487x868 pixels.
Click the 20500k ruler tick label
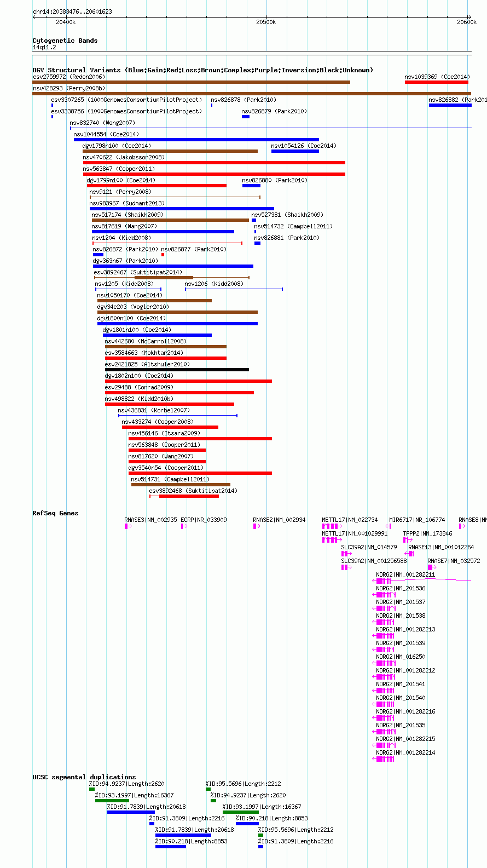pyautogui.click(x=266, y=22)
